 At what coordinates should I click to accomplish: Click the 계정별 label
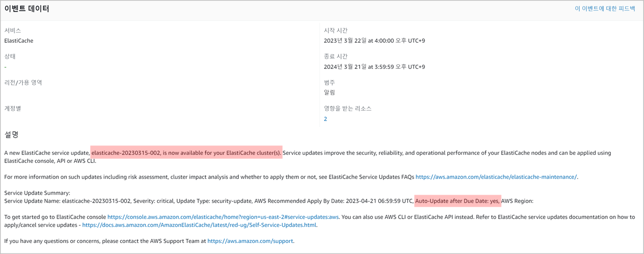pos(13,109)
